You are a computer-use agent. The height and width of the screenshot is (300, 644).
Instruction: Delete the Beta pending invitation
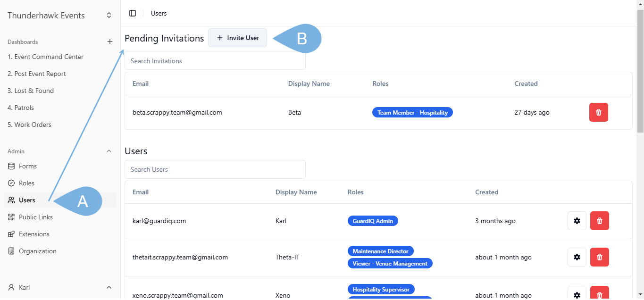599,112
